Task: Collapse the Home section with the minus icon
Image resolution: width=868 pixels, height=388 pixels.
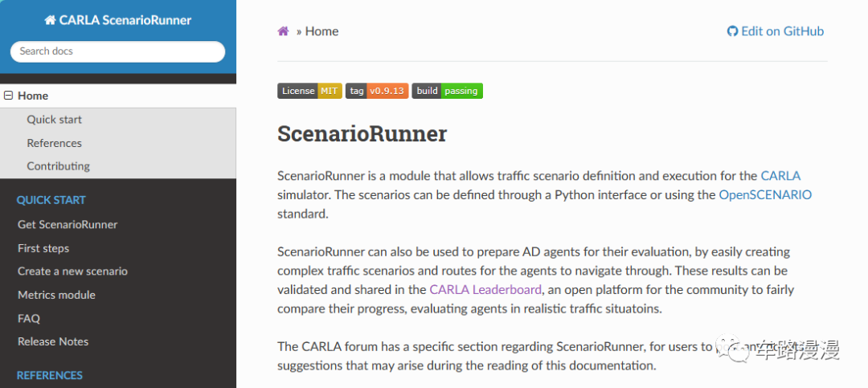Action: coord(8,96)
